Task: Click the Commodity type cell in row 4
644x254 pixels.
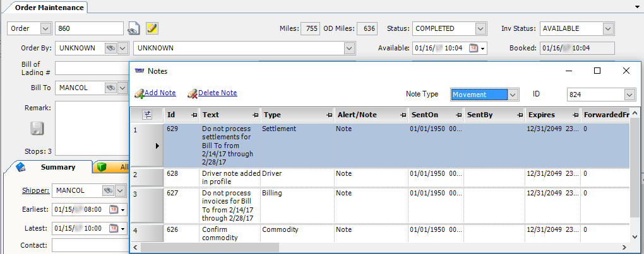Action: pos(297,233)
